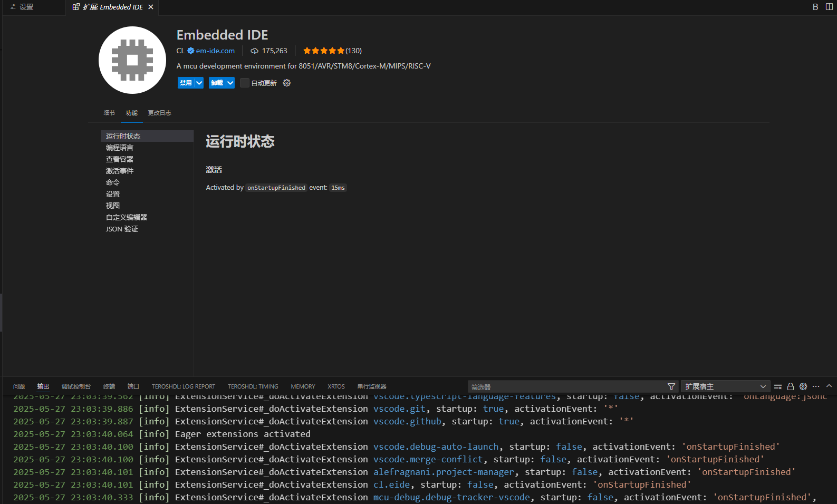
Task: Click mcu-debug.debug-tracker-vscode in the log
Action: [451, 497]
